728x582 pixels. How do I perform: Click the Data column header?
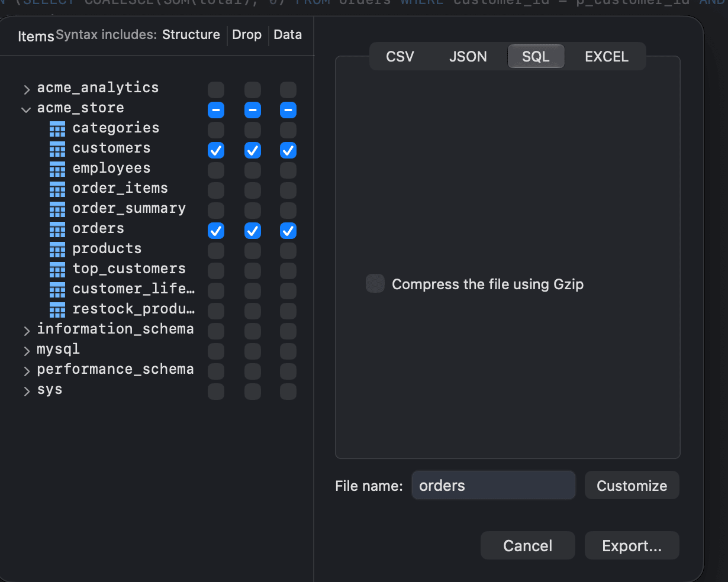[x=288, y=34]
